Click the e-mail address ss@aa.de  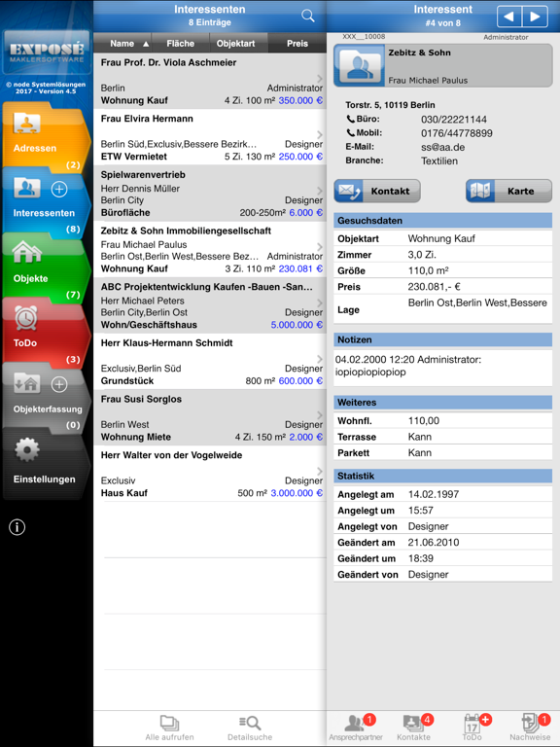pyautogui.click(x=443, y=147)
